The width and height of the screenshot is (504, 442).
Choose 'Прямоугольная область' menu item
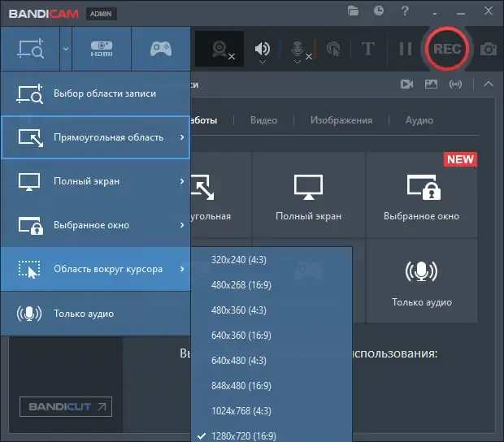[x=96, y=137]
